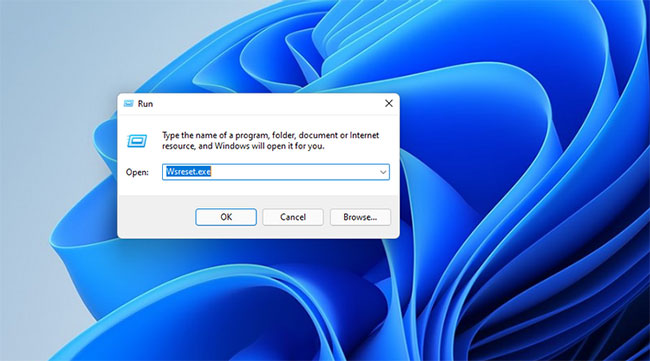Click the word "Internet" in the description
This screenshot has height=361, width=650.
pos(364,135)
